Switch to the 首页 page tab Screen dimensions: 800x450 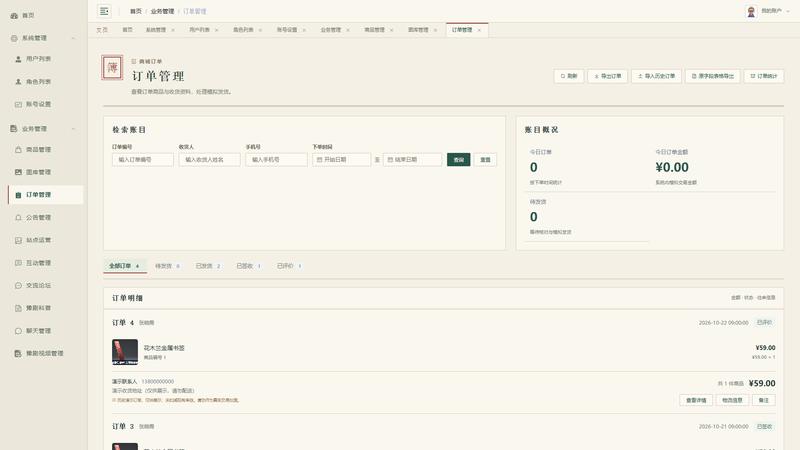click(128, 30)
